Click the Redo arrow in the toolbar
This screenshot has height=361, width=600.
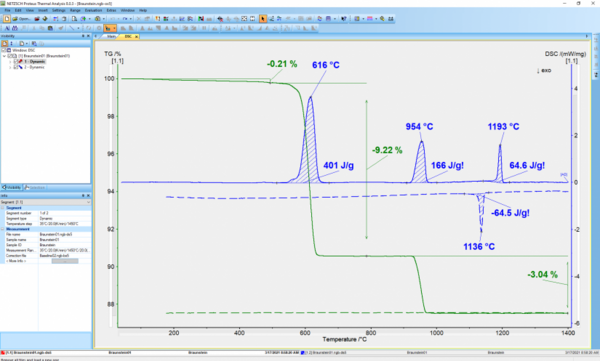[125, 19]
